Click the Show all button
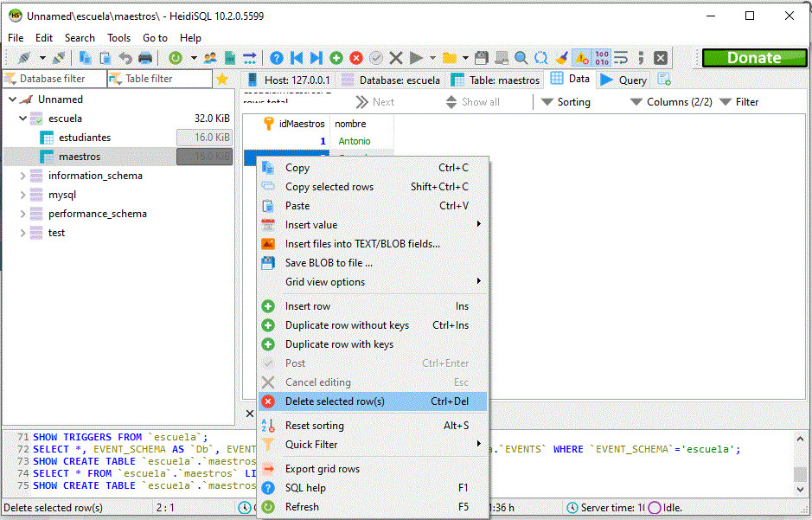This screenshot has width=812, height=520. click(x=472, y=102)
